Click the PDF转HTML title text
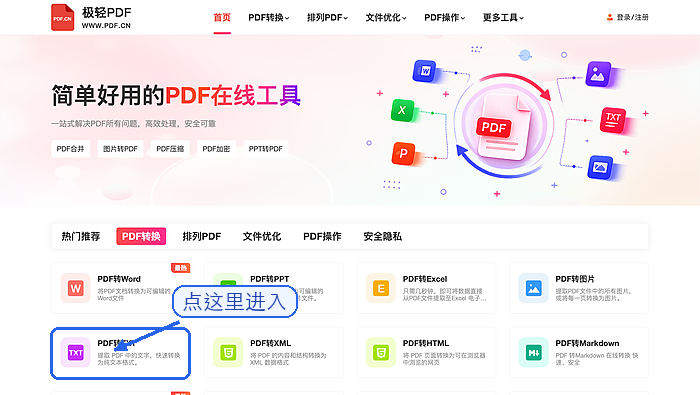This screenshot has height=395, width=700. [426, 343]
